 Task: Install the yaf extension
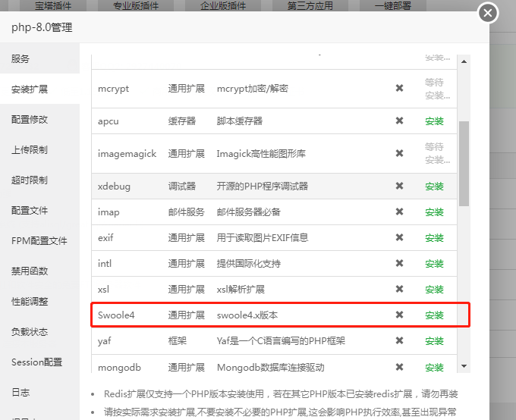click(x=434, y=341)
